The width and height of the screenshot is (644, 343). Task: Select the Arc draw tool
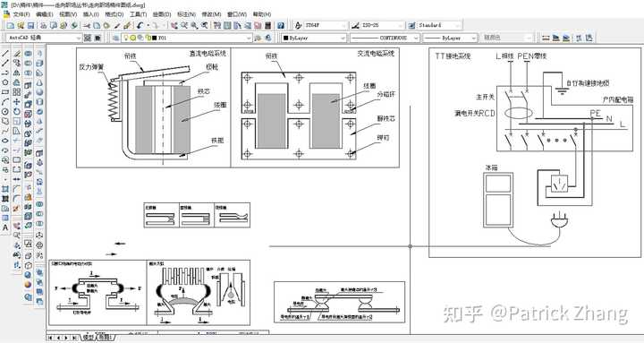point(5,101)
